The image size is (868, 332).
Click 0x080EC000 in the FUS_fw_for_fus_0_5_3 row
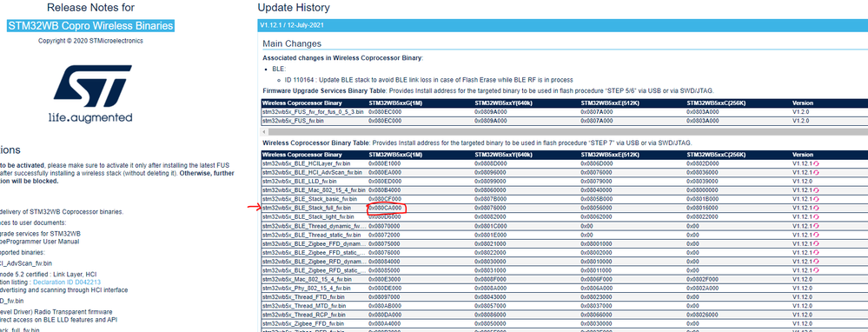pos(385,112)
